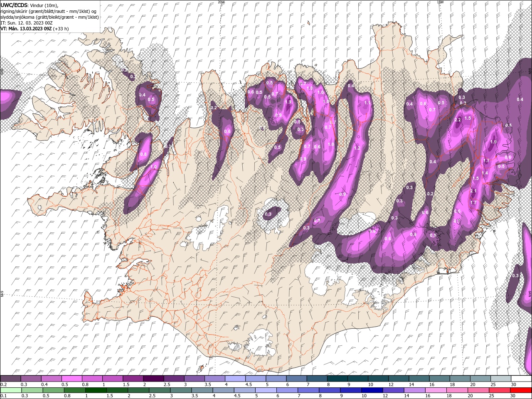This screenshot has width=532, height=399.
Task: Click the 1.4 precipitation value in East Iceland
Action: coord(485,173)
